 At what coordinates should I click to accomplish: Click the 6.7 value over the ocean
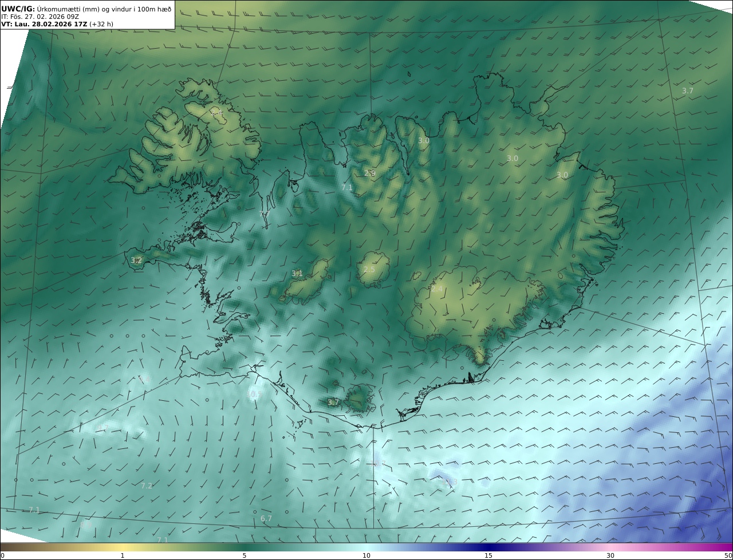tap(266, 519)
